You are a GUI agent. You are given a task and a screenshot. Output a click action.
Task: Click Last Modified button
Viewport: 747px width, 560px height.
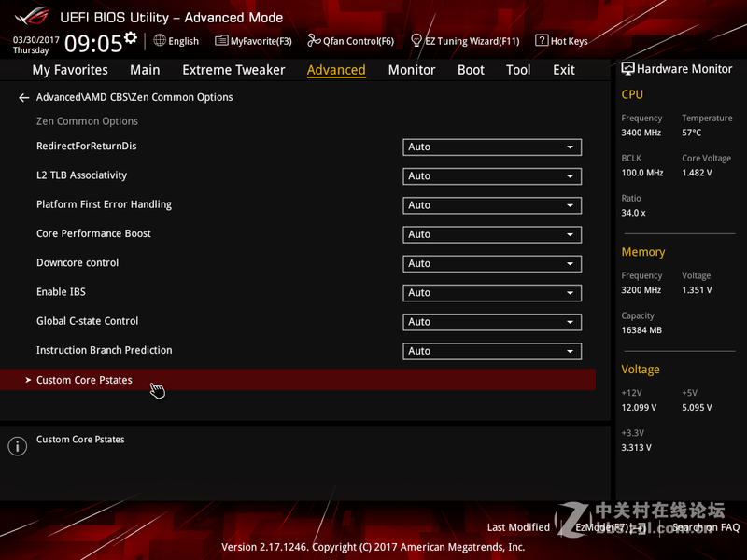pos(518,527)
